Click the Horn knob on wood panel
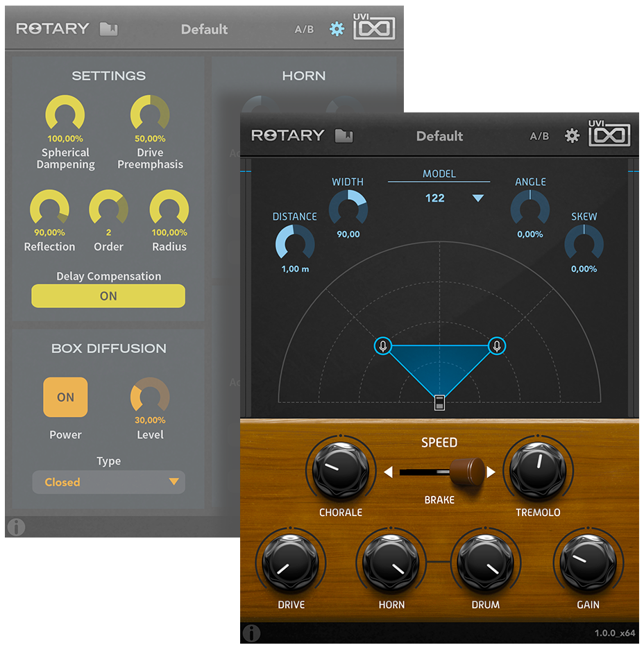644x652 pixels. 391,563
